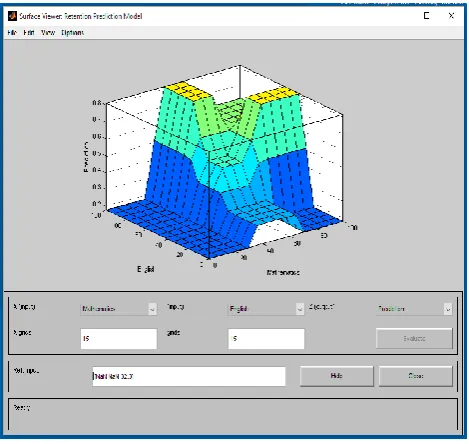The height and width of the screenshot is (444, 469).
Task: Click the MATLAB icon in title bar
Action: click(12, 16)
